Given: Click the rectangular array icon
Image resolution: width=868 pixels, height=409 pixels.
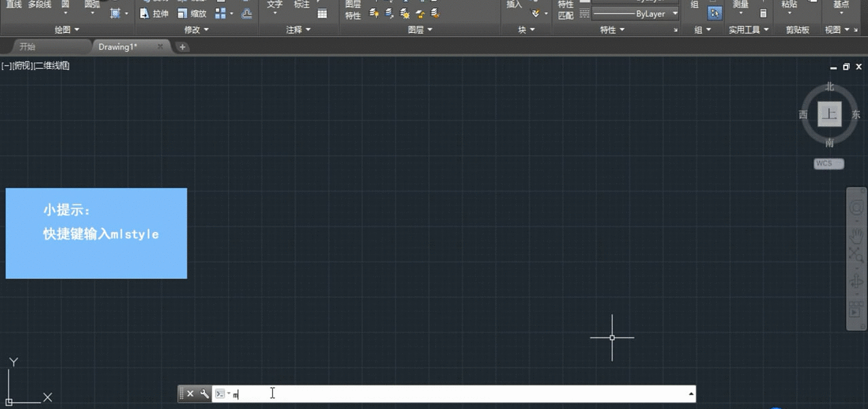Looking at the screenshot, I should [221, 14].
